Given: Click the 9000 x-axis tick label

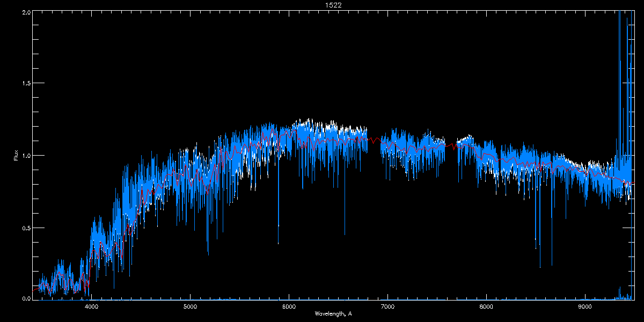Looking at the screenshot, I should (585, 306).
